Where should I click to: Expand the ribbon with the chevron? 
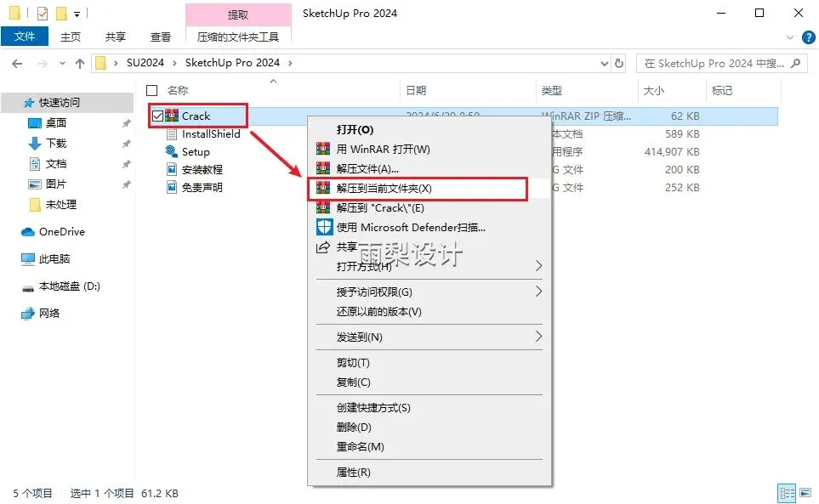click(x=790, y=37)
